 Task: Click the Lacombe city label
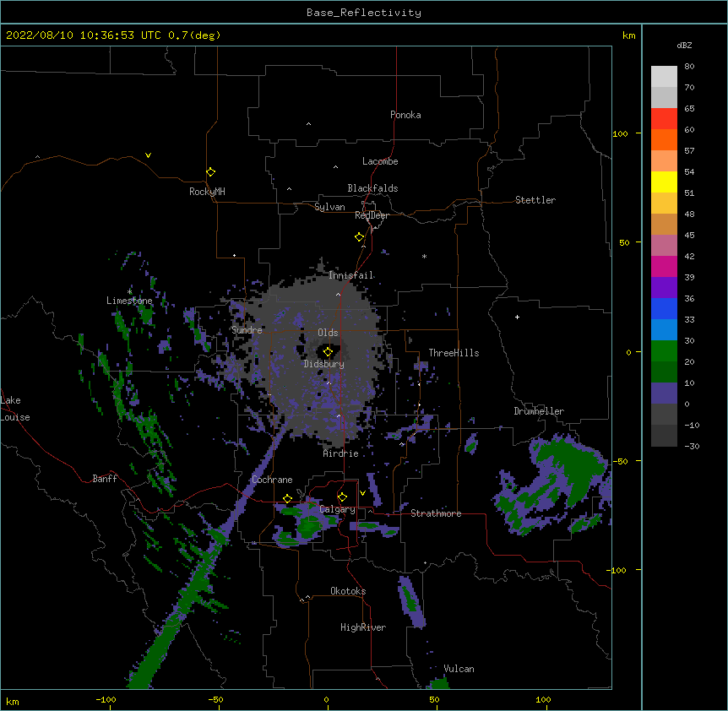(x=380, y=161)
